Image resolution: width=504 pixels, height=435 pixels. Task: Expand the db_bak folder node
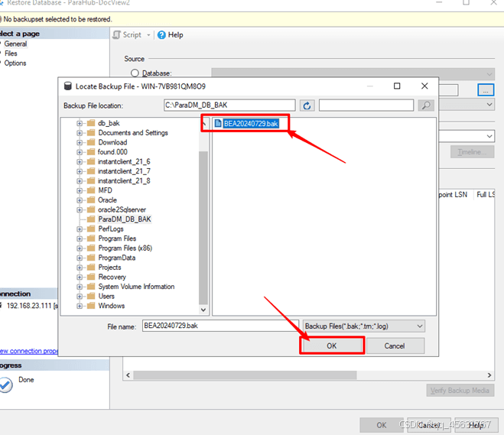80,123
